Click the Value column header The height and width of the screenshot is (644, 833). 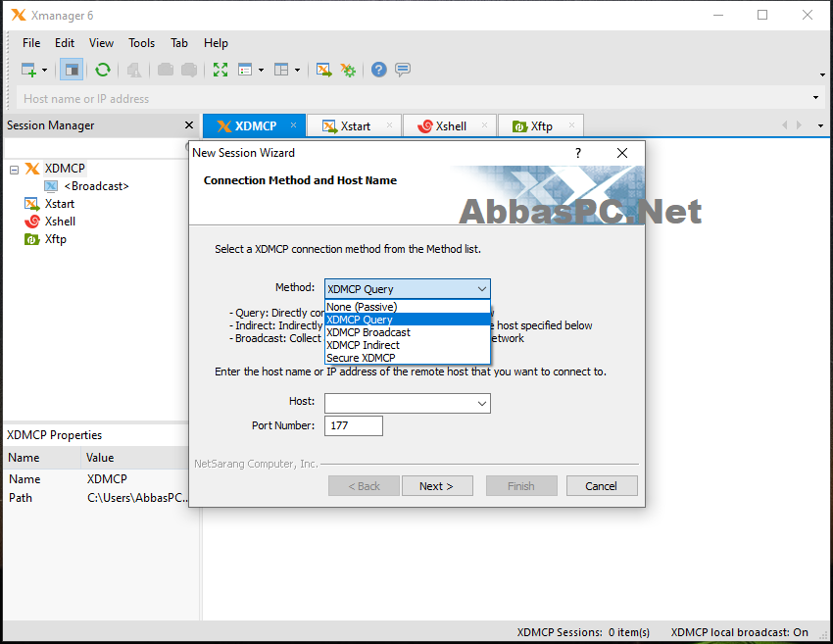coord(135,458)
